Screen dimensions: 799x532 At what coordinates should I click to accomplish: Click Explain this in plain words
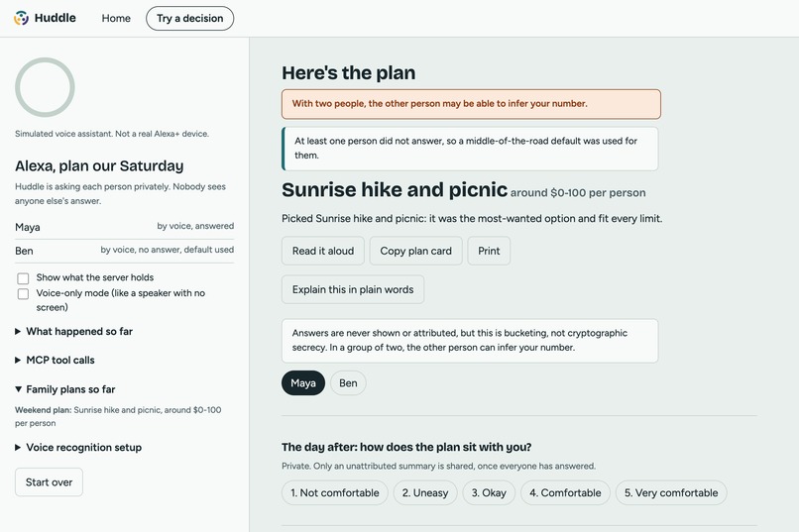353,289
